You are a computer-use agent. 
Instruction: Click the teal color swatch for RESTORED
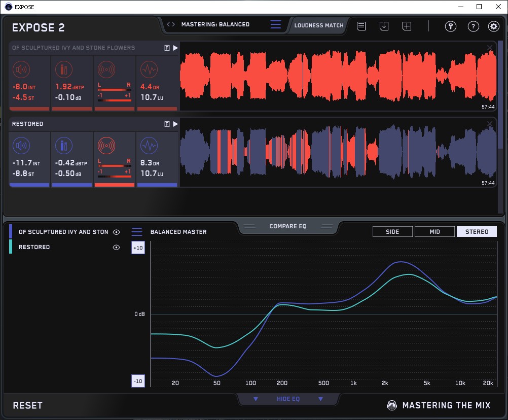coord(11,247)
